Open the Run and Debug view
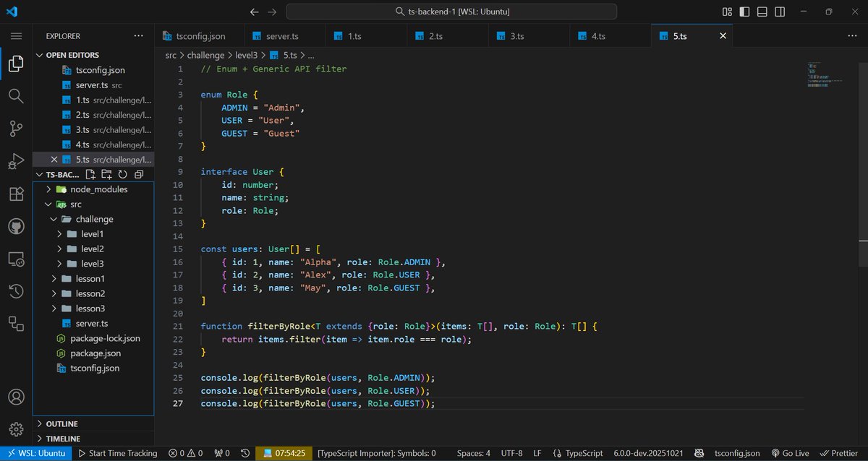The image size is (868, 461). 16,161
